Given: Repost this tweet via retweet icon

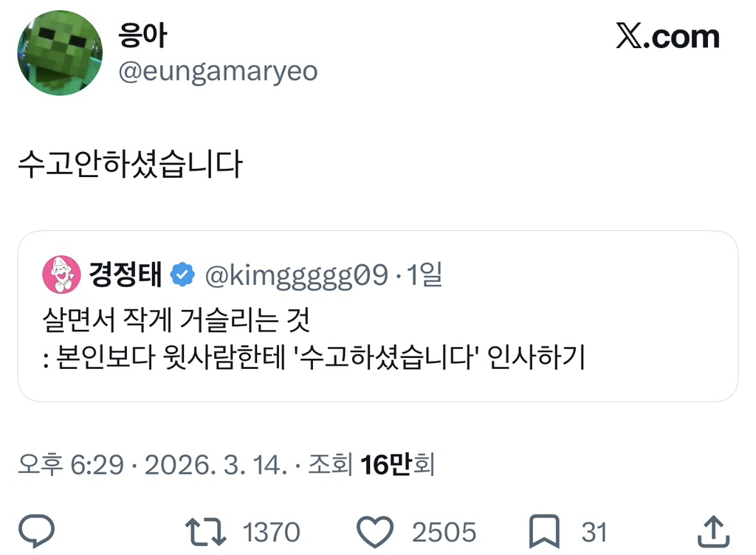Looking at the screenshot, I should [x=205, y=531].
